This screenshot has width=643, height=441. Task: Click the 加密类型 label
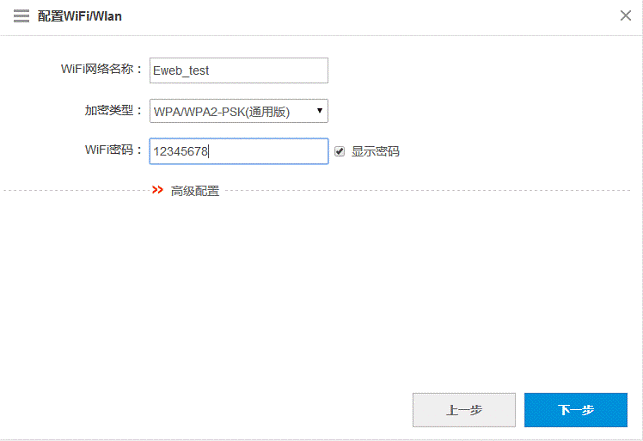[113, 111]
